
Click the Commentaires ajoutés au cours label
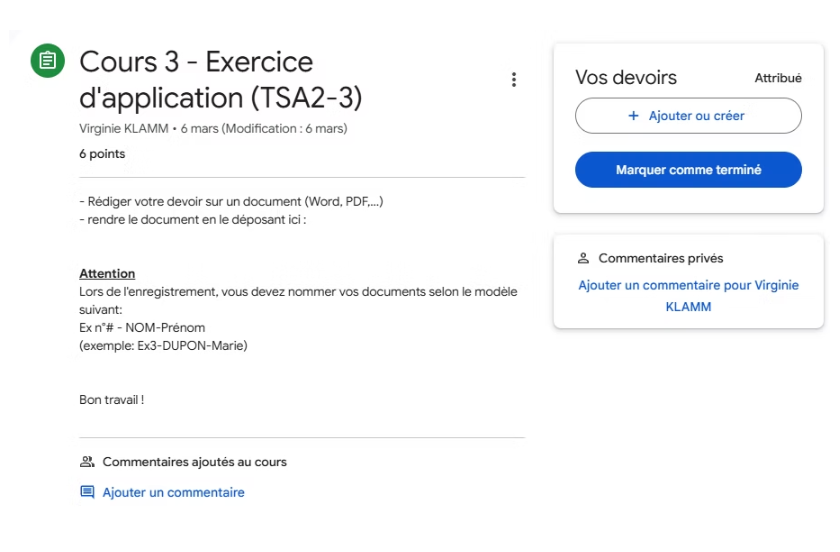194,462
